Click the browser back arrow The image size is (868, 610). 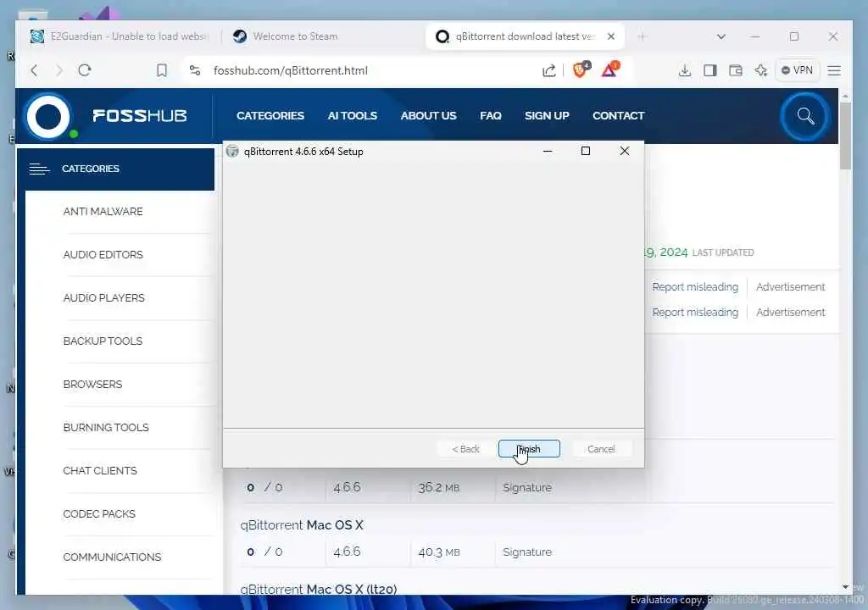tap(34, 70)
